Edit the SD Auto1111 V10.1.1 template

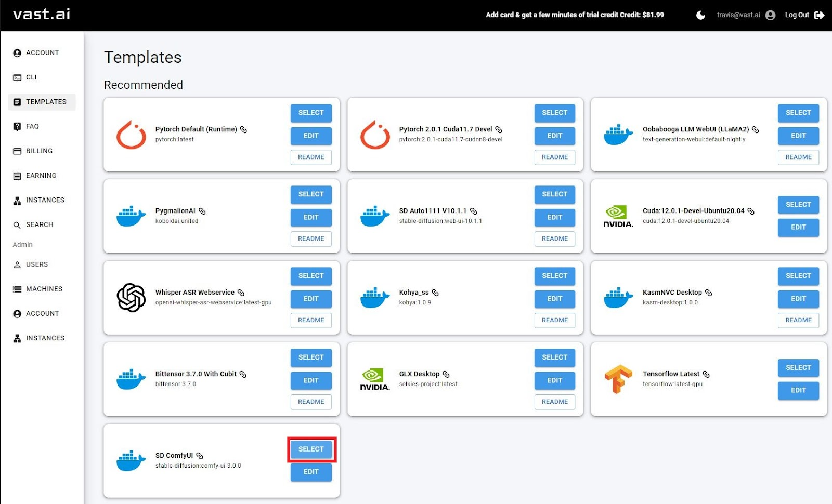pos(555,218)
